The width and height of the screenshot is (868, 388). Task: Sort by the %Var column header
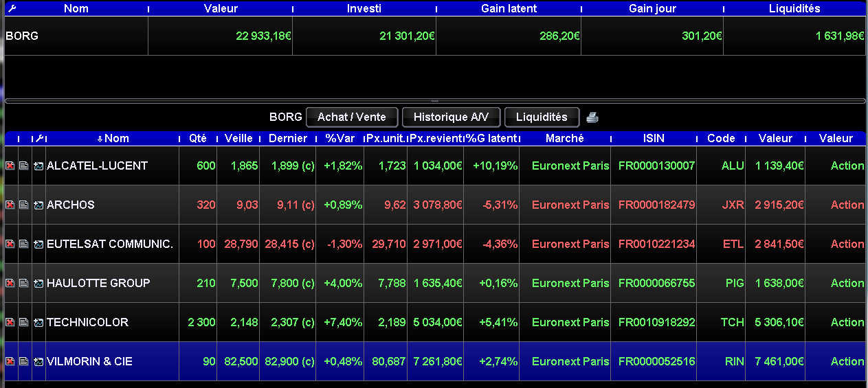click(340, 139)
